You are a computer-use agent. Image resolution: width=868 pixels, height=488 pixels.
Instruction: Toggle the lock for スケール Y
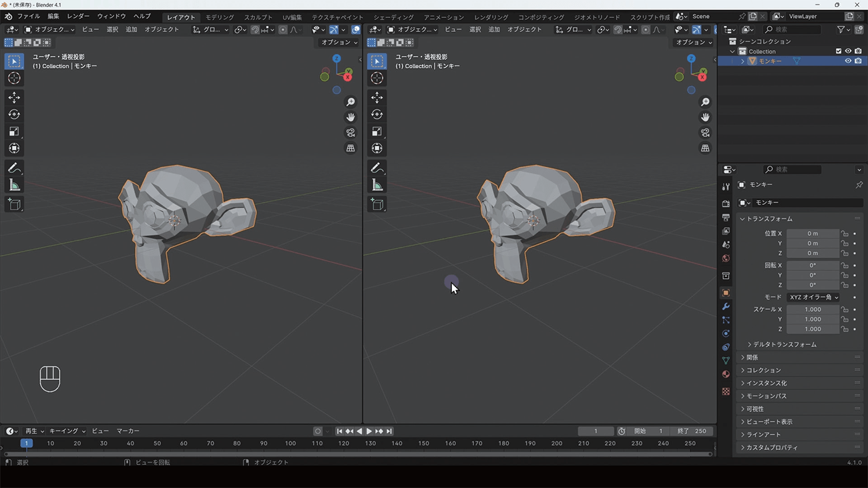845,319
